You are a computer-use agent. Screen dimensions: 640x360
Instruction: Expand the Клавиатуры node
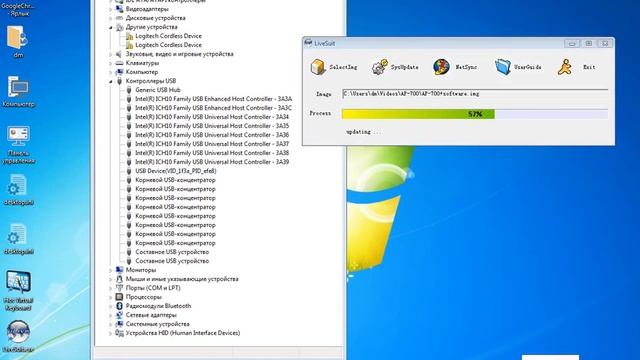click(x=111, y=63)
